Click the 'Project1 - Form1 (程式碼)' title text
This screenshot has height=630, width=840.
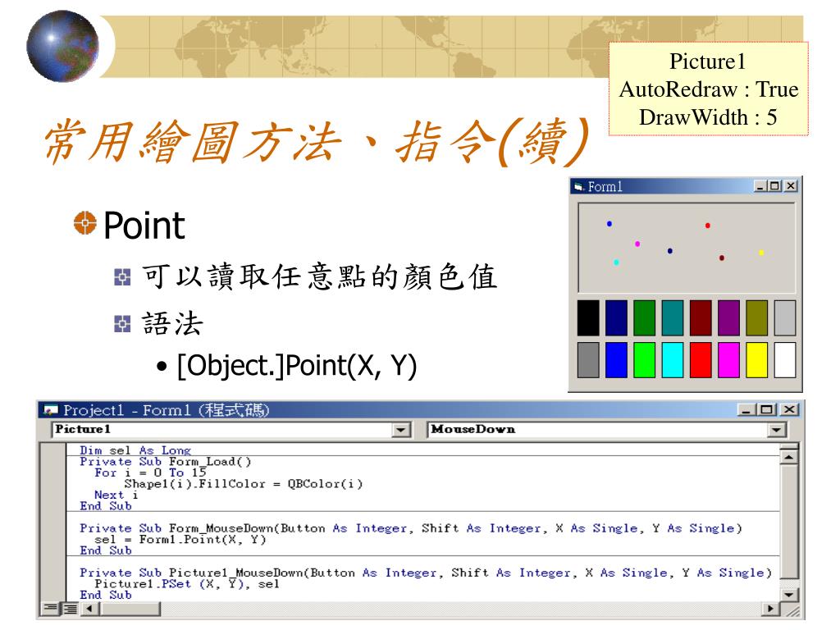(166, 410)
